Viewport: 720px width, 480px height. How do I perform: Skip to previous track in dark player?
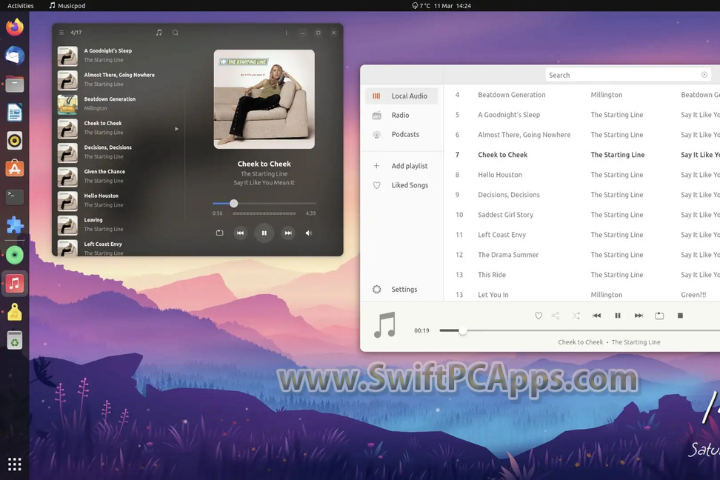(x=240, y=233)
